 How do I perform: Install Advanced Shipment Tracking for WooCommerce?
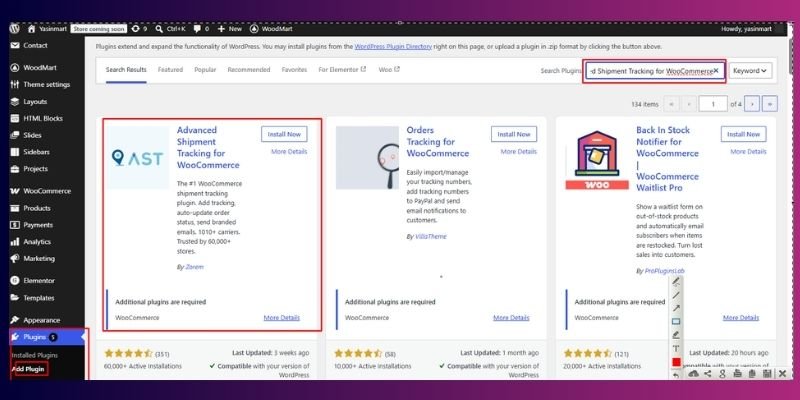click(284, 134)
